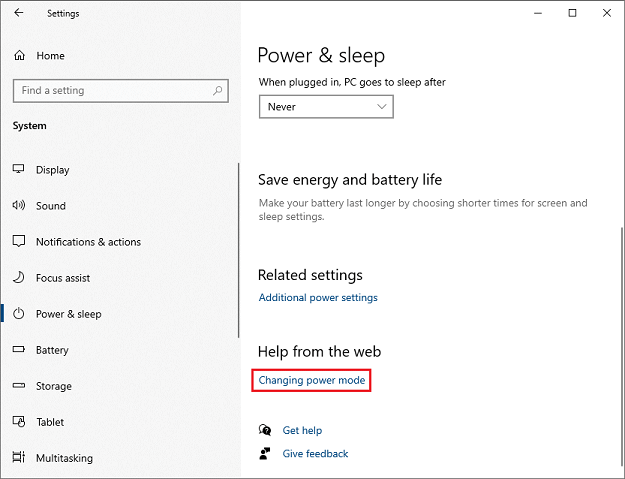The image size is (625, 479).
Task: Go to the Multitasking settings page
Action: [x=64, y=458]
